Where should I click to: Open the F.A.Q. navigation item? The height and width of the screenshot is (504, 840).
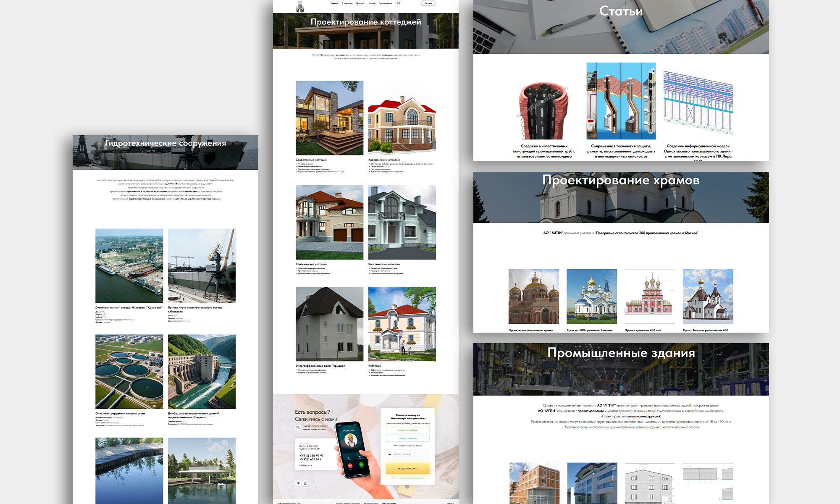398,3
